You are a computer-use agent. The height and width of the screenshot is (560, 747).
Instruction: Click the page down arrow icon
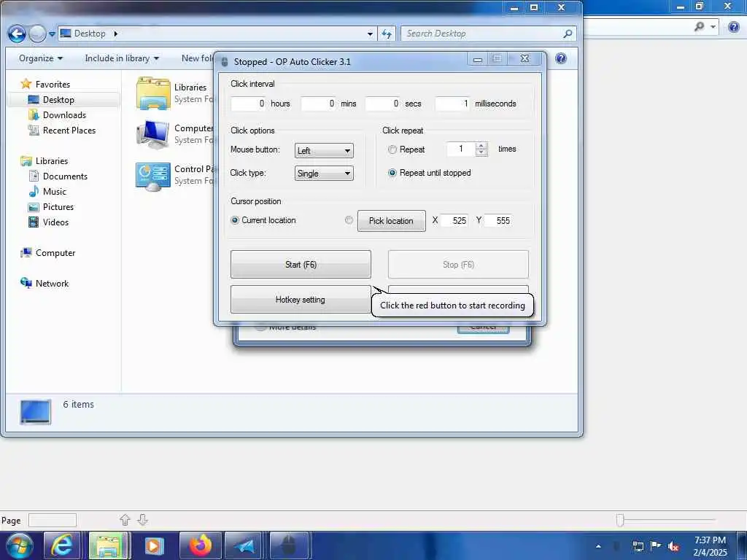[x=142, y=519]
